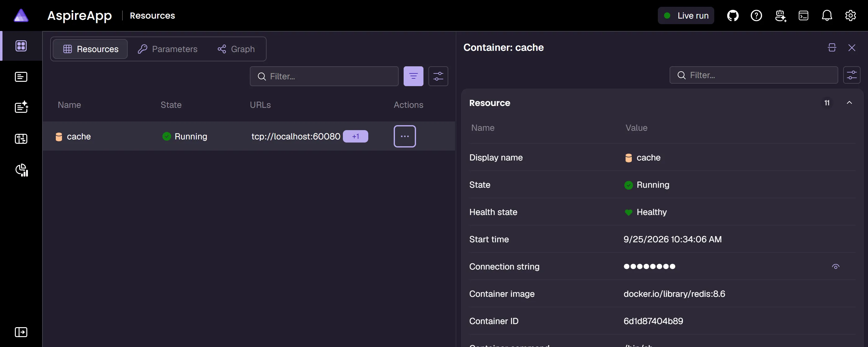This screenshot has height=347, width=868.
Task: Open view options sliders next to resources filter
Action: click(x=438, y=76)
